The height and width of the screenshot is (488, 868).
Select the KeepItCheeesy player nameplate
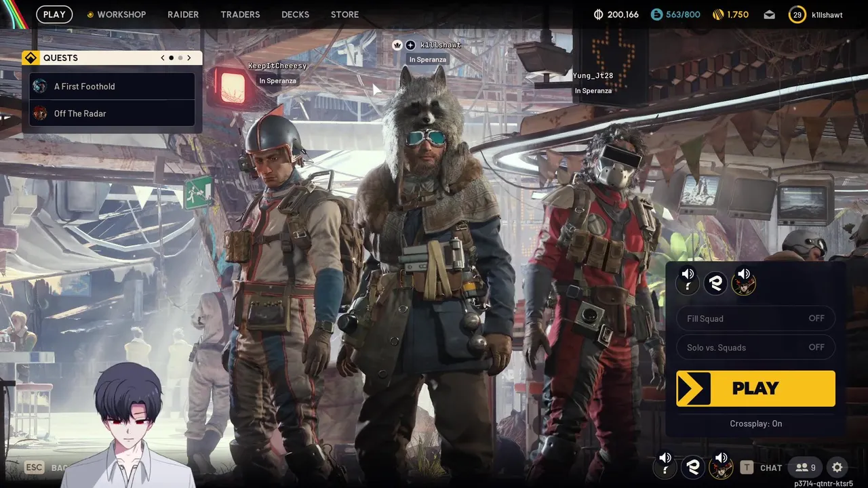pyautogui.click(x=277, y=66)
